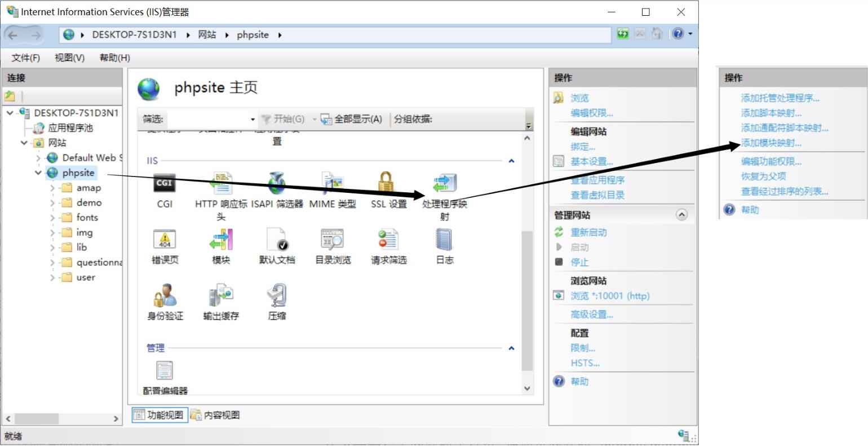This screenshot has width=868, height=446.
Task: Collapse the 网站 tree node
Action: coord(24,143)
